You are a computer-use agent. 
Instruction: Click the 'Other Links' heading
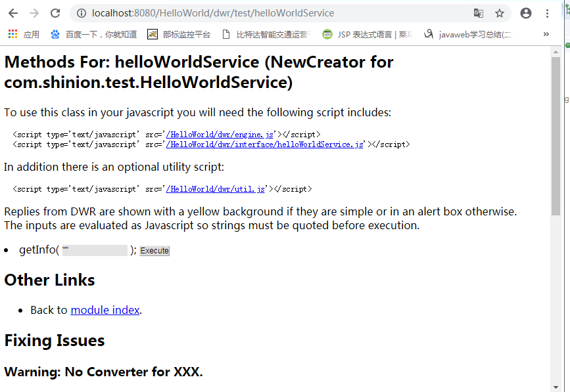[49, 280]
